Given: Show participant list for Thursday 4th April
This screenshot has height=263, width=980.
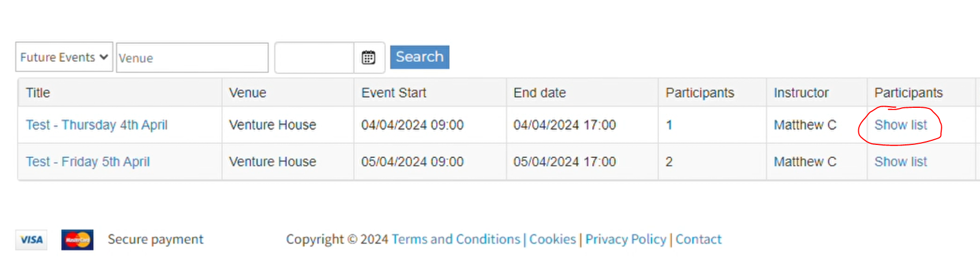Looking at the screenshot, I should click(901, 125).
